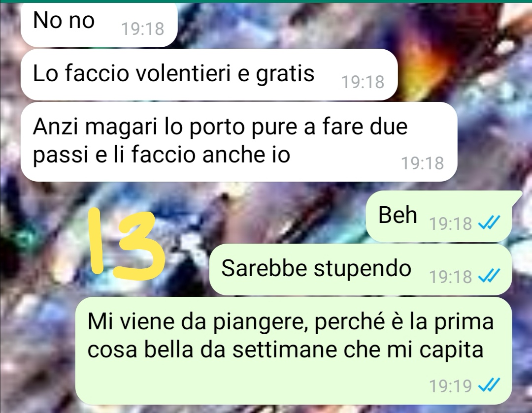
Task: Click the read receipt ticks on "Sarebbe stupendo"
Action: (x=489, y=275)
